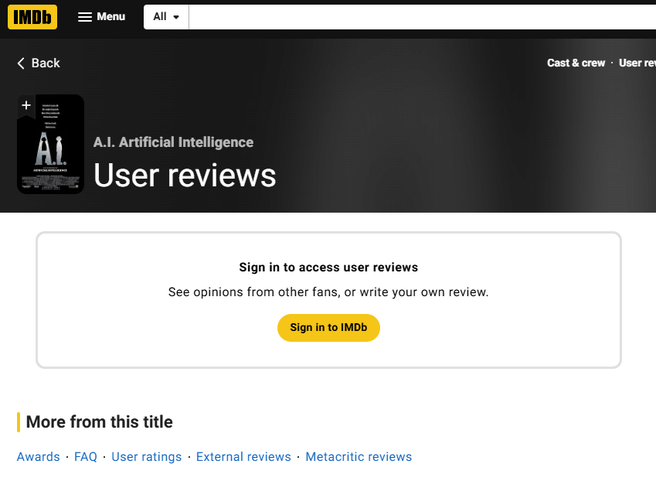Click the IMDb home logo

click(x=32, y=17)
